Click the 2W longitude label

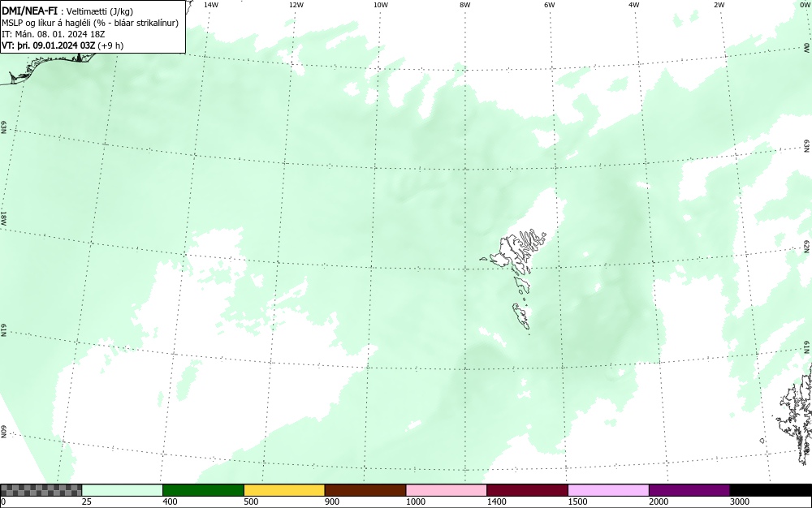[719, 5]
